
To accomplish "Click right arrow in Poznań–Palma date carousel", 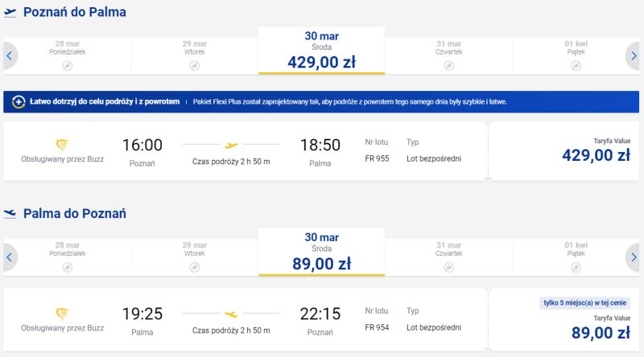I will click(x=634, y=55).
